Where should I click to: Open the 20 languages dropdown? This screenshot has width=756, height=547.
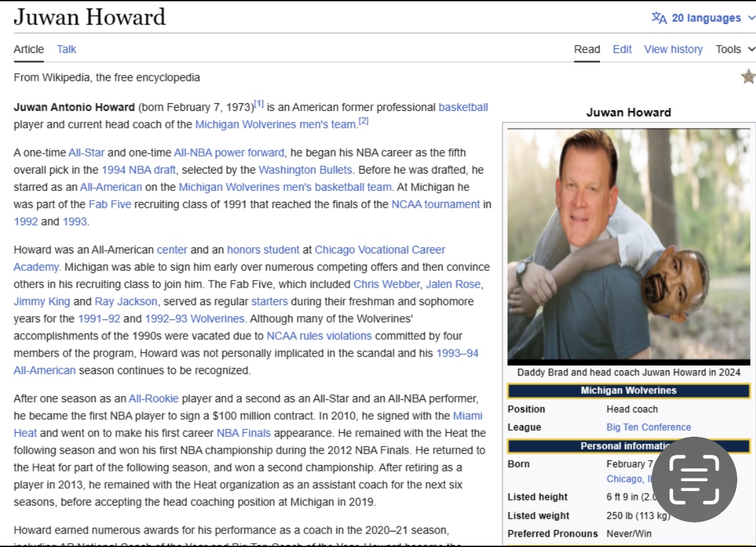point(706,18)
